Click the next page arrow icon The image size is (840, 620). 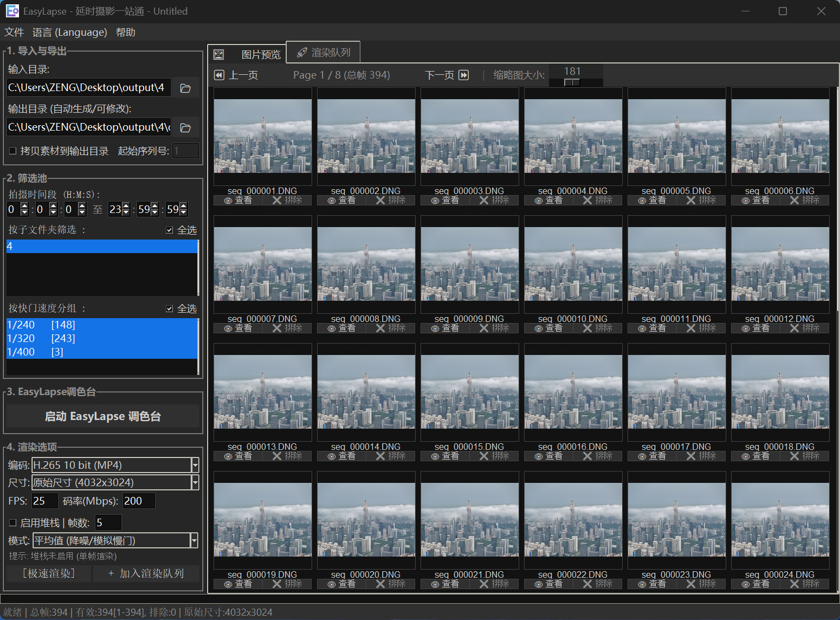tap(464, 75)
